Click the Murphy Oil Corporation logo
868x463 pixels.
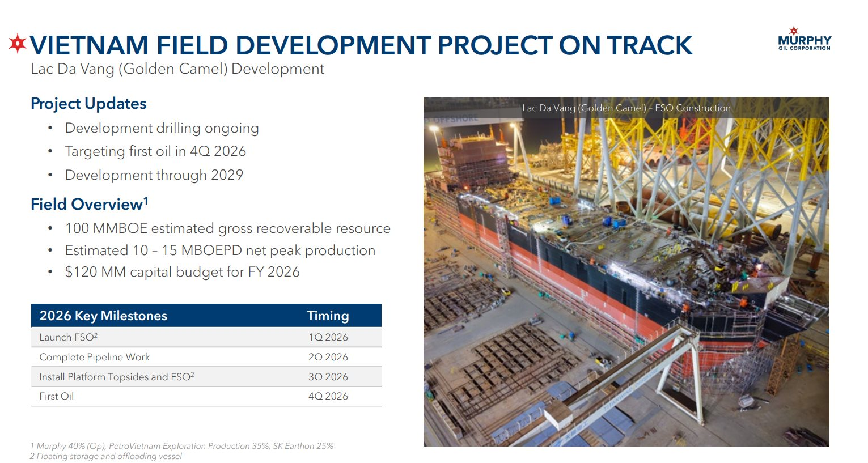coord(804,39)
